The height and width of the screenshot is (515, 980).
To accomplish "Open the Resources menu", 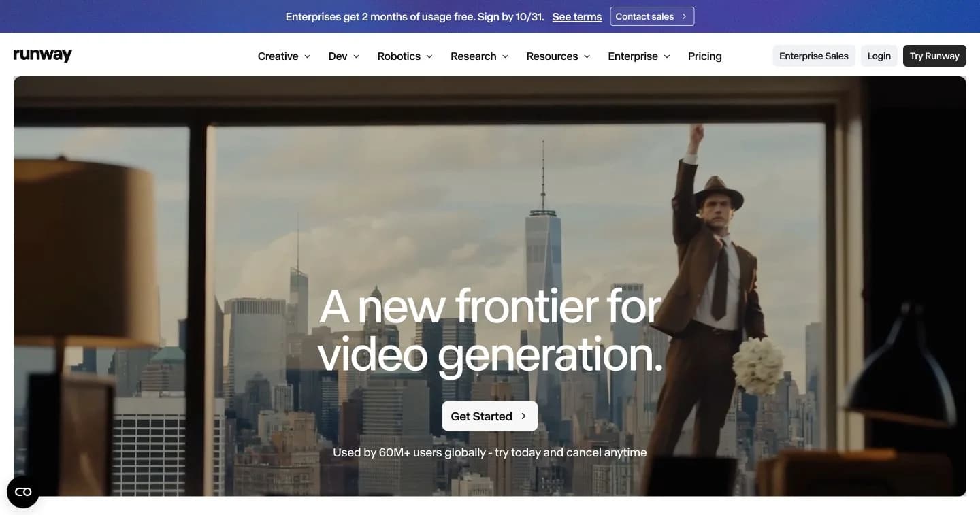I will pos(558,56).
